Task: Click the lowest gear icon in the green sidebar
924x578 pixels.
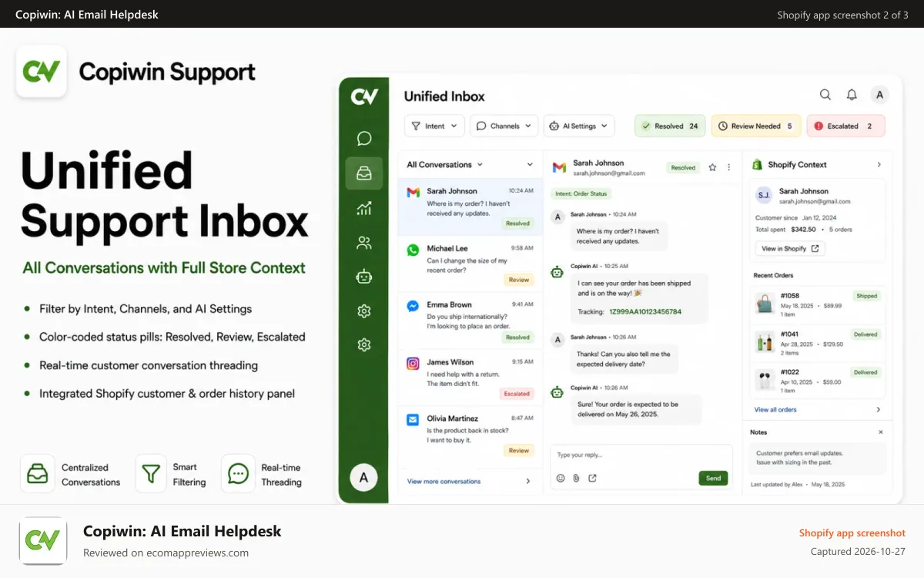Action: [x=364, y=344]
